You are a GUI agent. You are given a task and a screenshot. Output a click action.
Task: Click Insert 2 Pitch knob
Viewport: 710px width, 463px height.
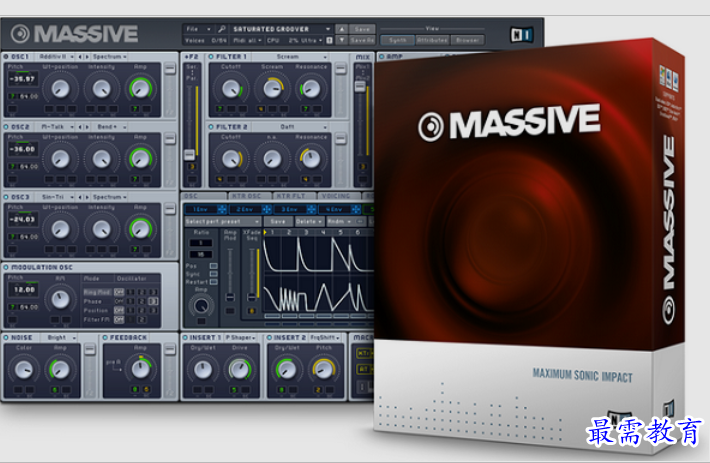(x=323, y=370)
